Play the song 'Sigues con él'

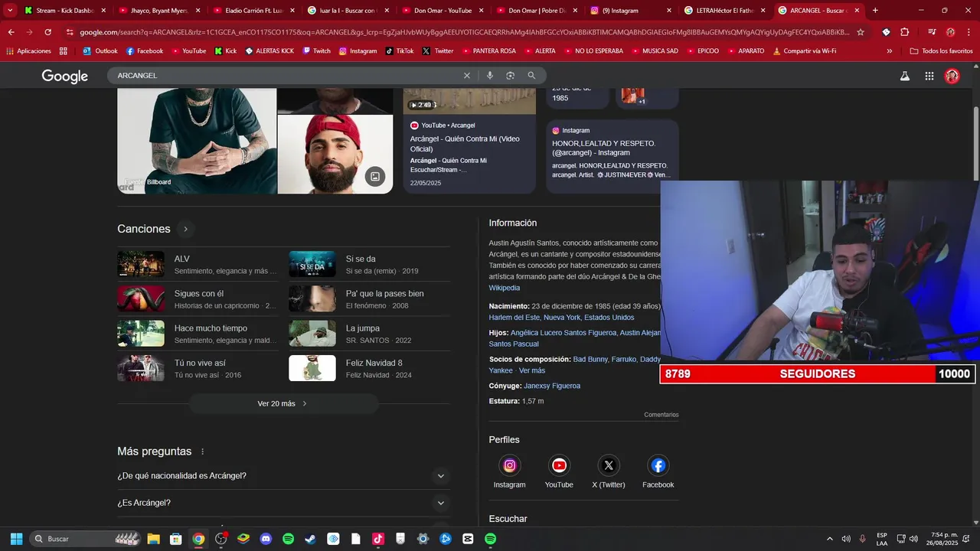(198, 299)
